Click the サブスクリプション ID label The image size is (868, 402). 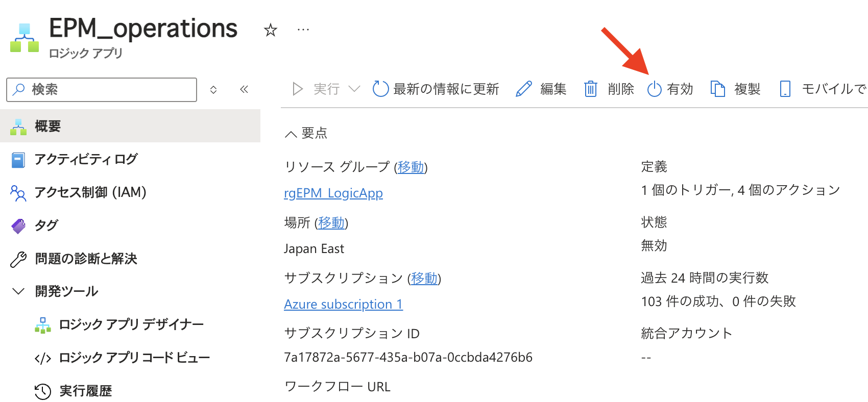[352, 334]
